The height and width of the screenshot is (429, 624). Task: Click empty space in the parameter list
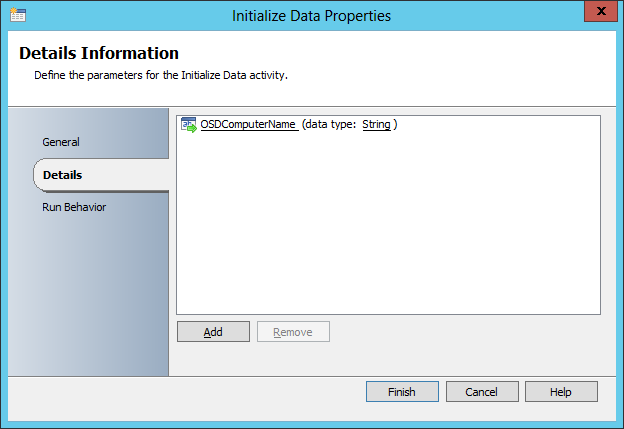(388, 230)
